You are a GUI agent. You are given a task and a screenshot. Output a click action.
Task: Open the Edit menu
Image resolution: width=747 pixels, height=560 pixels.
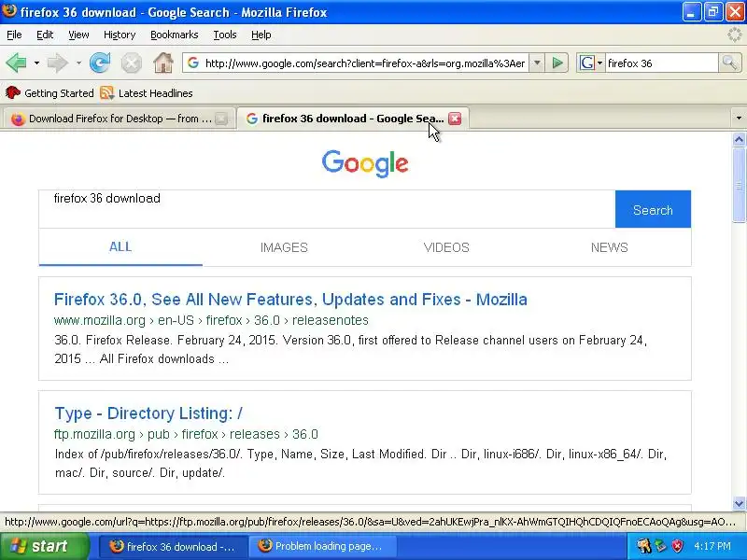45,35
